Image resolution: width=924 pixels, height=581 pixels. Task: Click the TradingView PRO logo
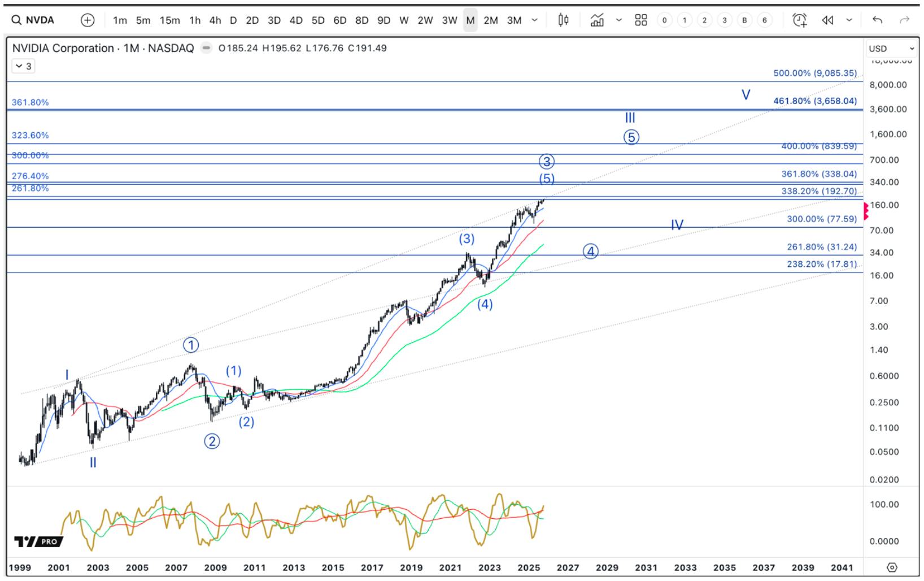(38, 541)
